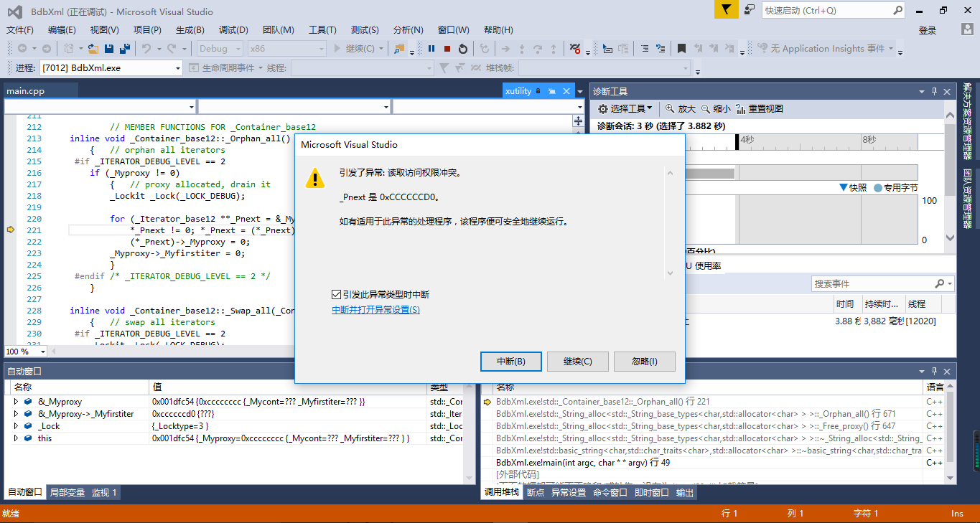Screen dimensions: 980x523
Task: Toggle the bookmark icon in toolbar
Action: pyautogui.click(x=681, y=49)
